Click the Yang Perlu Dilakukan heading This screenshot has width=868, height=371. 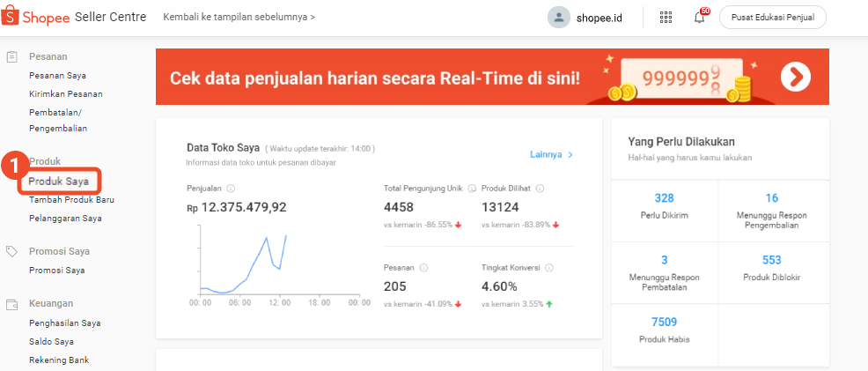pyautogui.click(x=680, y=142)
